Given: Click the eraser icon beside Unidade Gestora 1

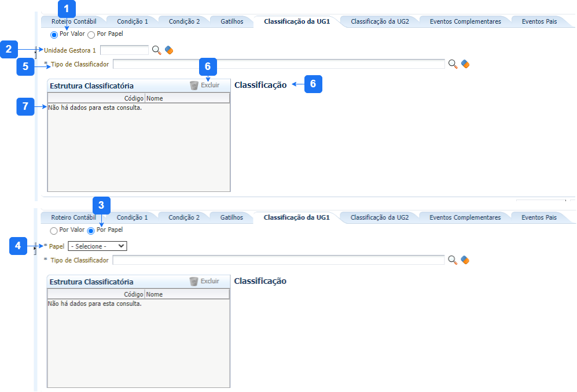Looking at the screenshot, I should (169, 50).
